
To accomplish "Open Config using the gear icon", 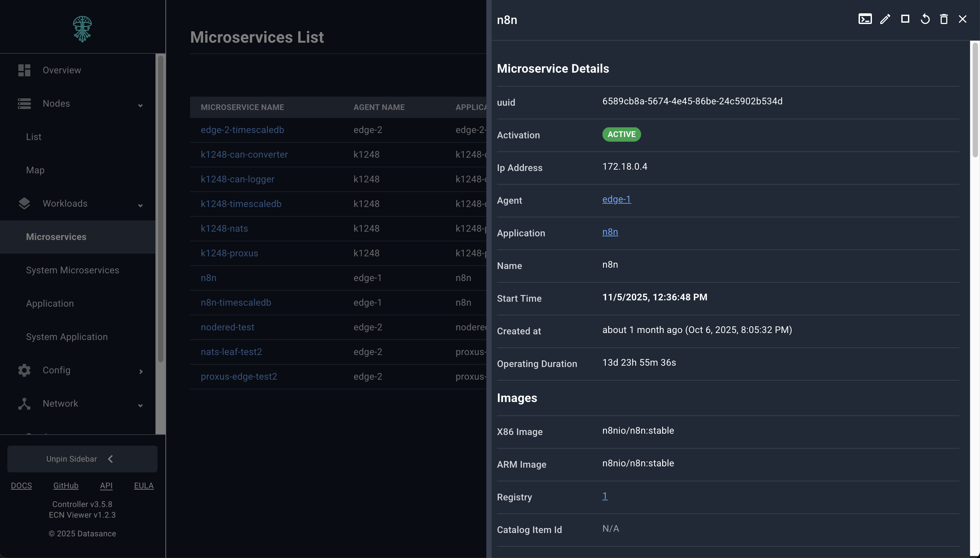I will (x=24, y=370).
